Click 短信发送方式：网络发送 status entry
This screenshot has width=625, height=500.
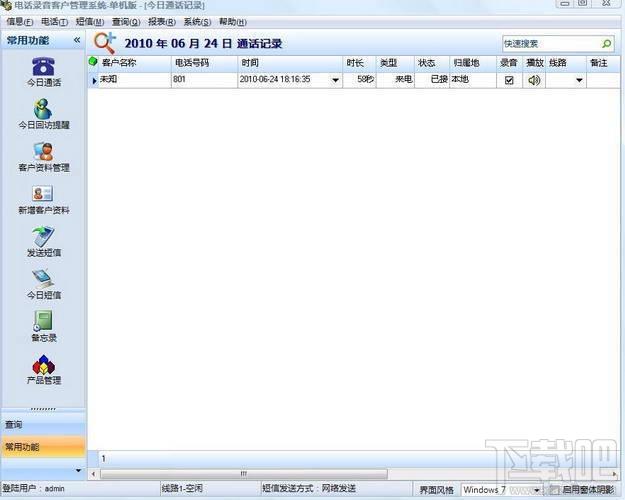pyautogui.click(x=309, y=488)
